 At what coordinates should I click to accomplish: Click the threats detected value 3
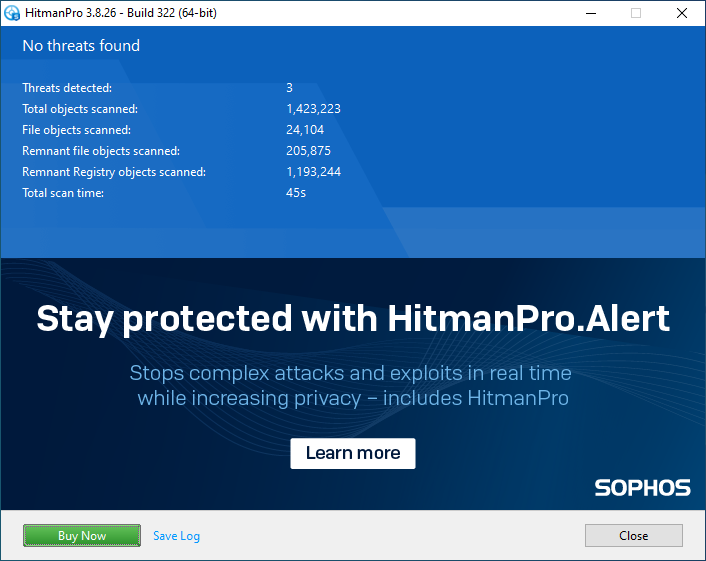(289, 88)
